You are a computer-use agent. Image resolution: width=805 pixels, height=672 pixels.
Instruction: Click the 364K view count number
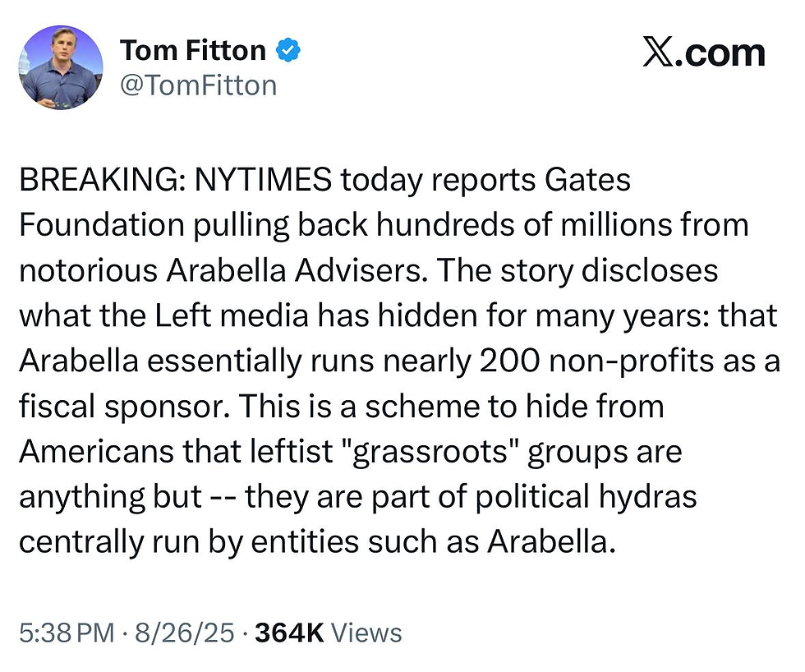(290, 633)
